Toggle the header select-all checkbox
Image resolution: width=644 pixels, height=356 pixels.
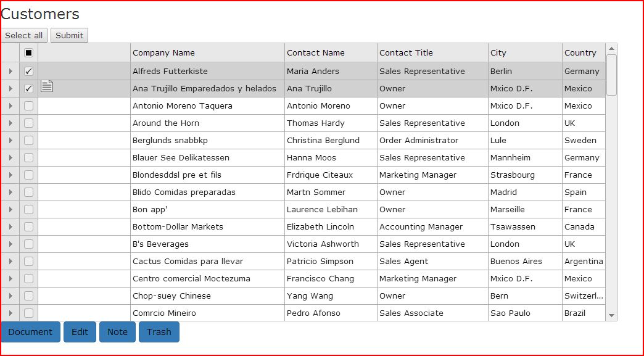[x=28, y=53]
